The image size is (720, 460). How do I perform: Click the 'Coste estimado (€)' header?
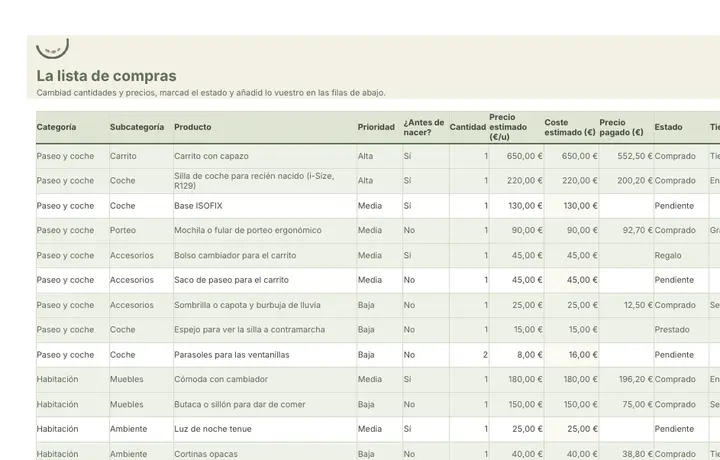tap(570, 127)
